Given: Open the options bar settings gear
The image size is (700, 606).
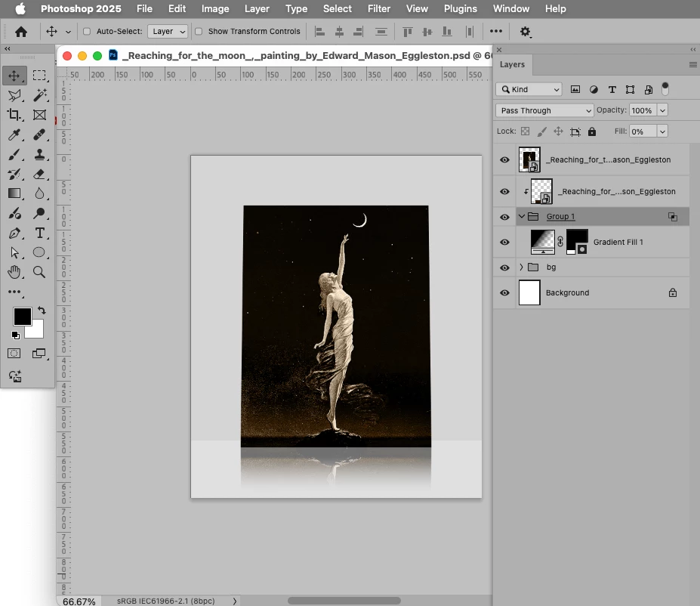Looking at the screenshot, I should click(x=525, y=32).
